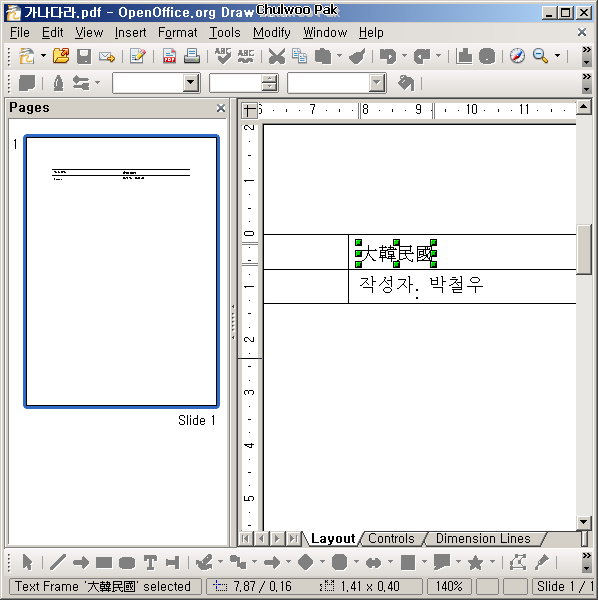Viewport: 598px width, 600px height.
Task: Switch to the Dimension Lines tab
Action: tap(483, 538)
